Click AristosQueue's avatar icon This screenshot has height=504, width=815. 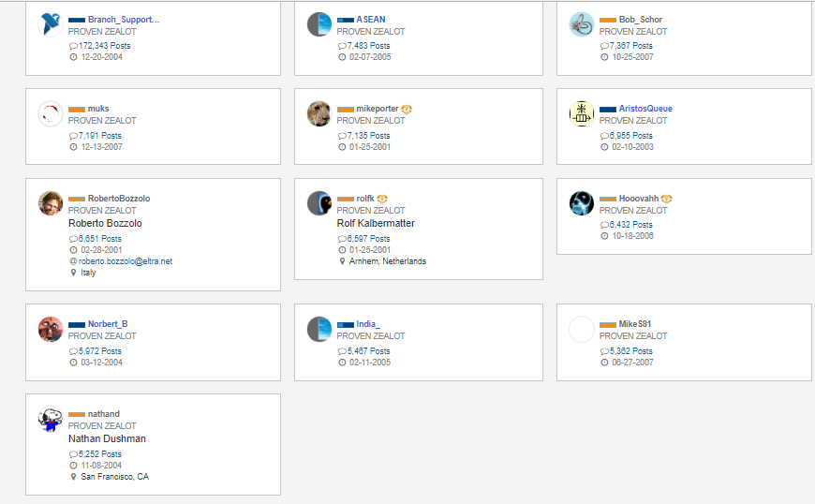[x=582, y=113]
